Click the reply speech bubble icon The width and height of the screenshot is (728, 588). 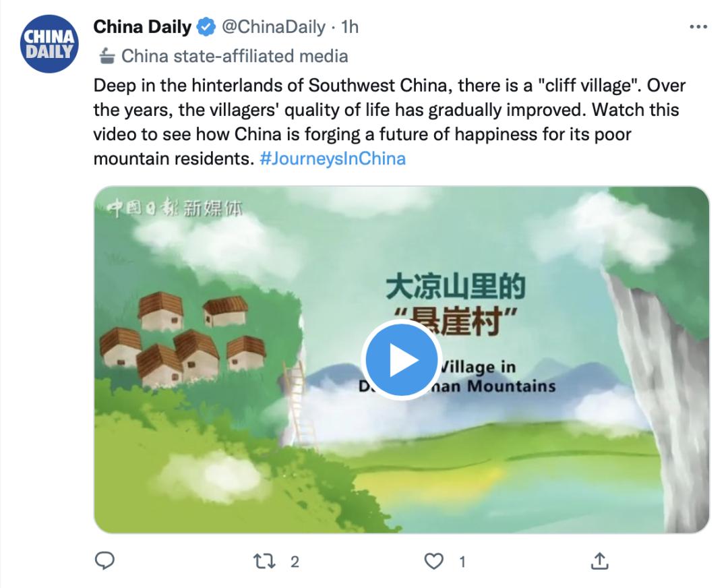(105, 561)
